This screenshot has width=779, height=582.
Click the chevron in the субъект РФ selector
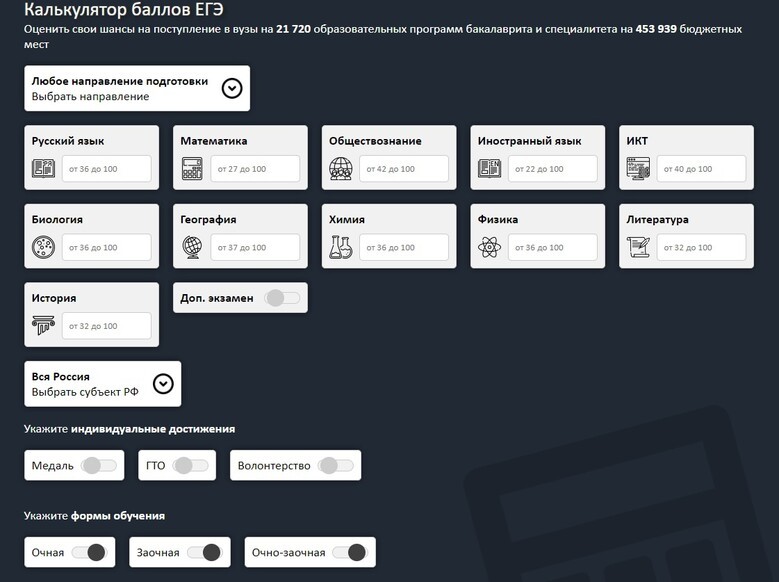[163, 384]
